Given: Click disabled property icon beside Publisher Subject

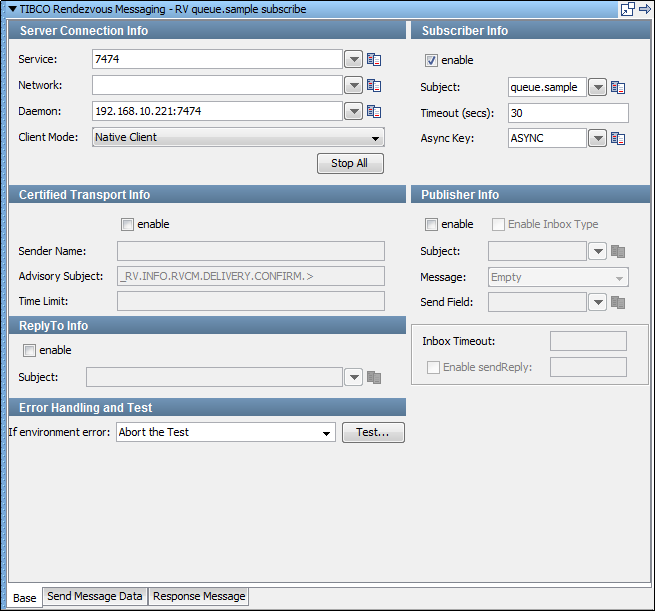Looking at the screenshot, I should tap(618, 251).
